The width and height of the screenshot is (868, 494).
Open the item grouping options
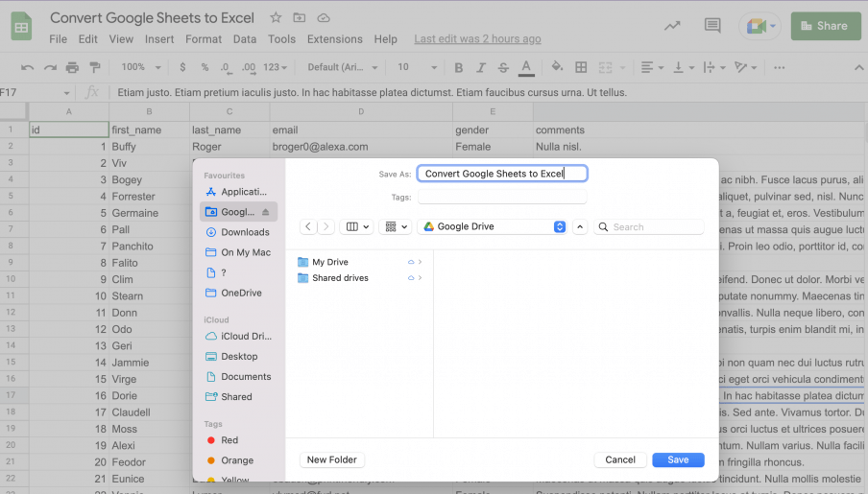(x=396, y=226)
